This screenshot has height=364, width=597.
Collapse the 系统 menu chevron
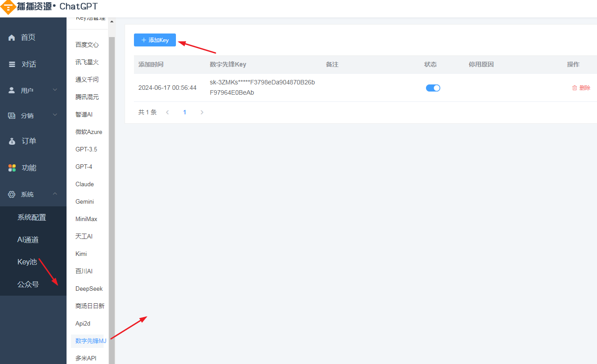tap(55, 193)
